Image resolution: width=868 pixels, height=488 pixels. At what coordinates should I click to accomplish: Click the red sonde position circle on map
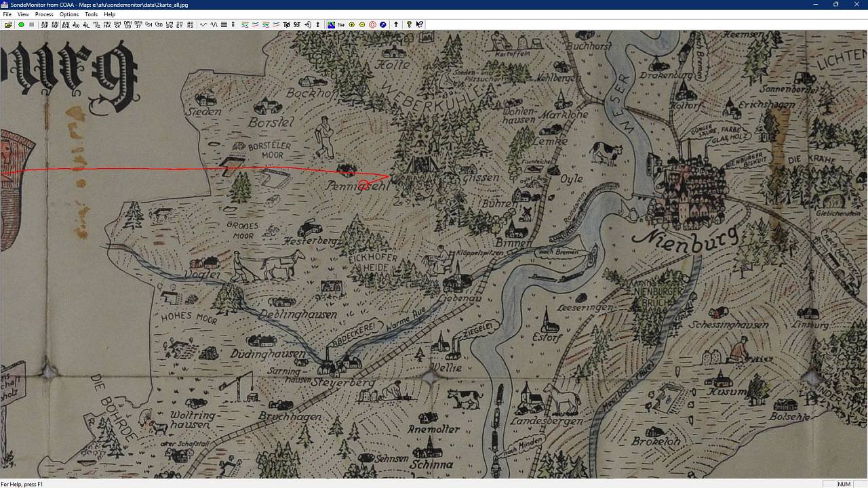coord(363,185)
